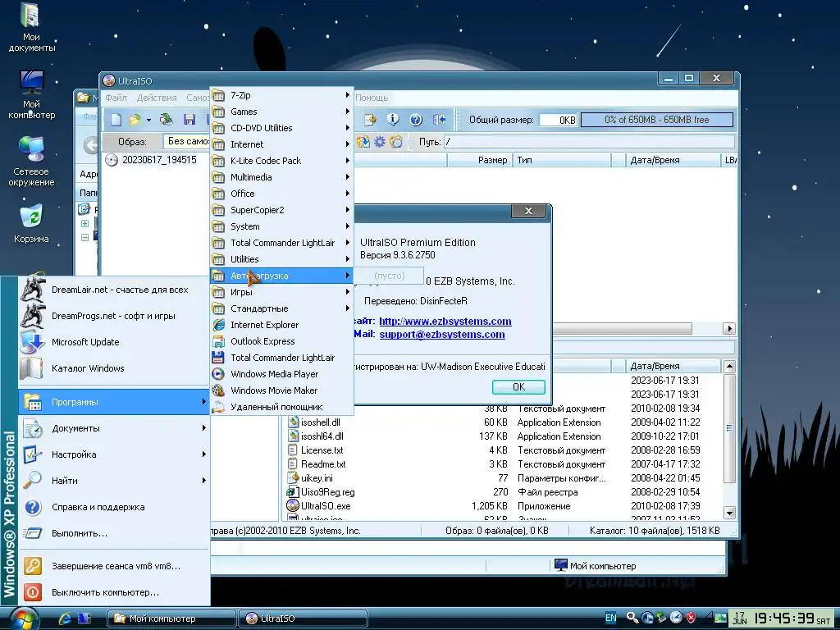Click the Путь path input field
Viewport: 840px width, 630px height.
coord(589,142)
